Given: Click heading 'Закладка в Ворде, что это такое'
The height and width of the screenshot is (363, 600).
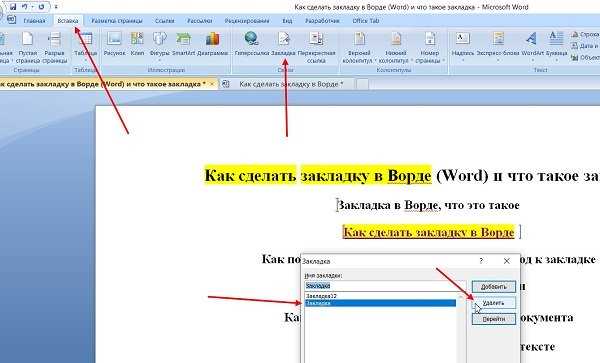Looking at the screenshot, I should tap(428, 205).
